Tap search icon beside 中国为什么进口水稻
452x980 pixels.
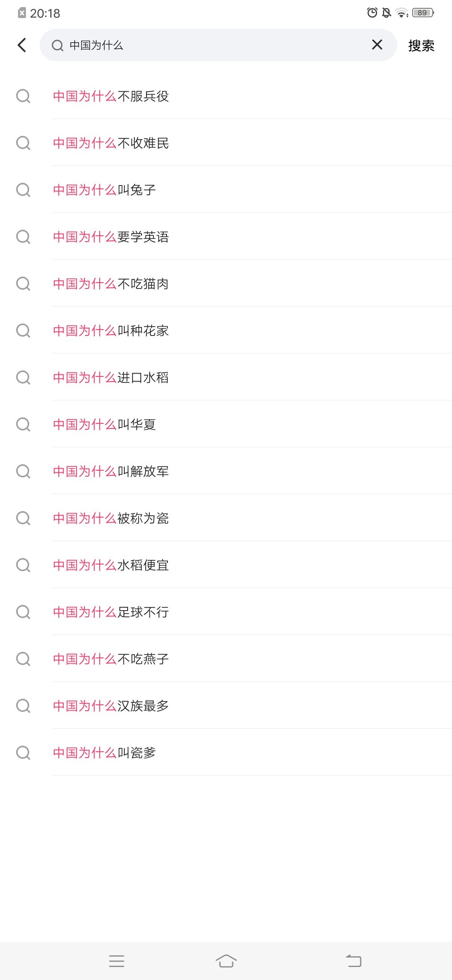pyautogui.click(x=23, y=378)
